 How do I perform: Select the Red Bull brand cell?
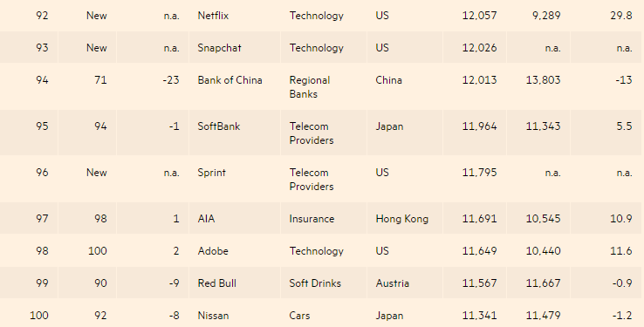click(216, 283)
